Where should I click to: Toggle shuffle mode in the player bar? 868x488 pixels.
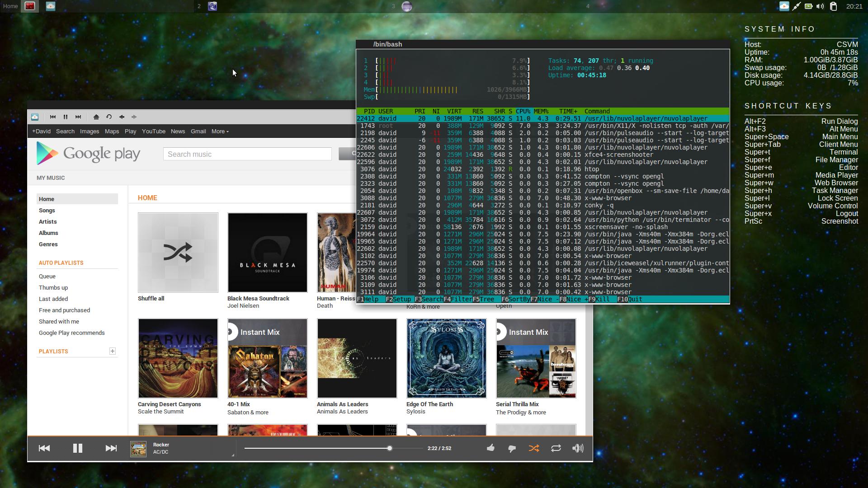[x=534, y=448]
